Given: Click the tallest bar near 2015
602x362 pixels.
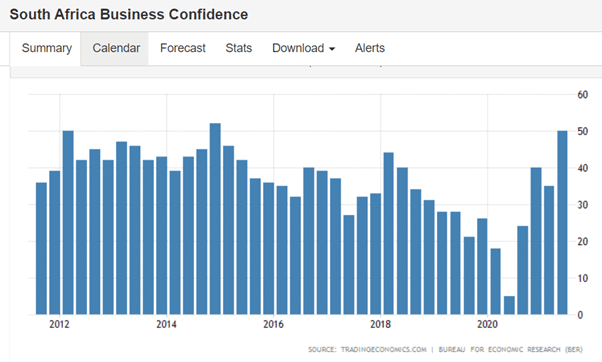Looking at the screenshot, I should coord(215,219).
